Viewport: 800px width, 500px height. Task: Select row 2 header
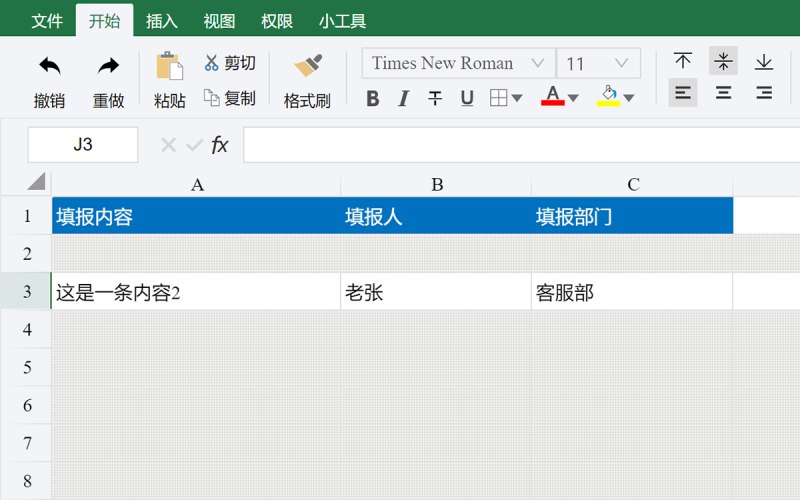click(27, 254)
